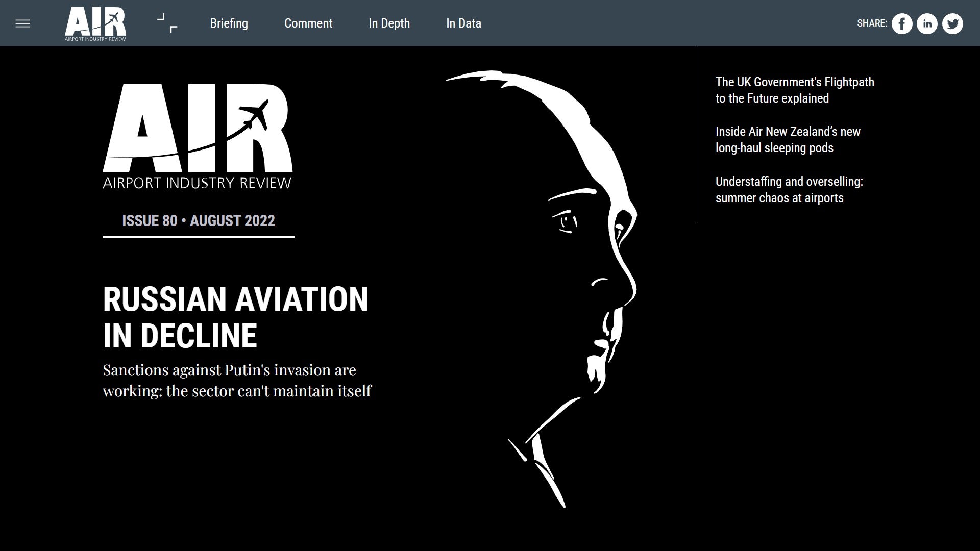Open the In Data section

click(x=463, y=23)
